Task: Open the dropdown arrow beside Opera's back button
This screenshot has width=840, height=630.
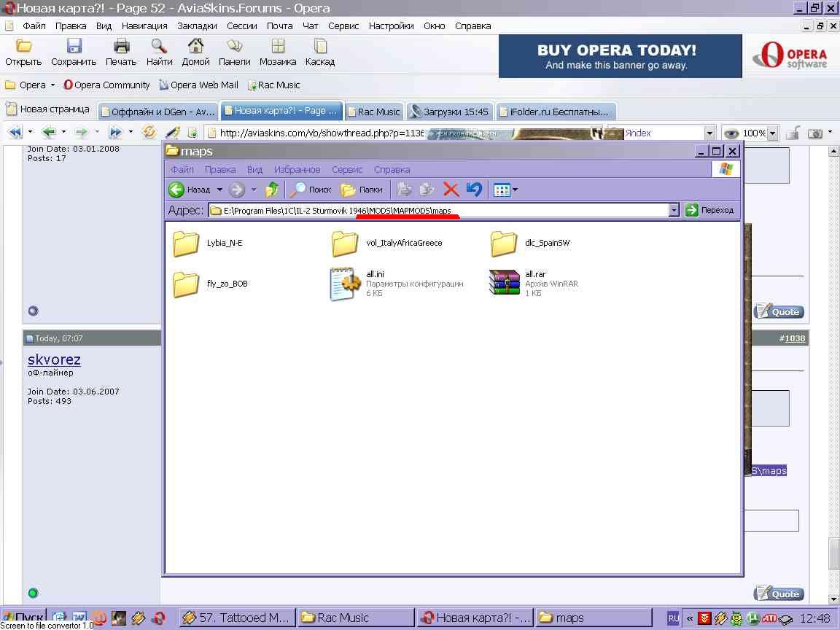Action: pyautogui.click(x=63, y=132)
